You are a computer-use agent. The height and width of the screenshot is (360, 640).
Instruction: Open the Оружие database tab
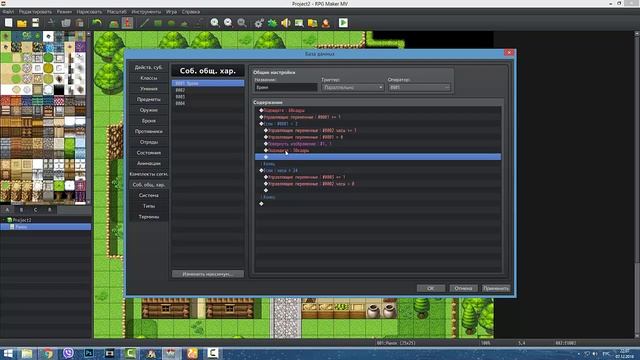(x=149, y=110)
